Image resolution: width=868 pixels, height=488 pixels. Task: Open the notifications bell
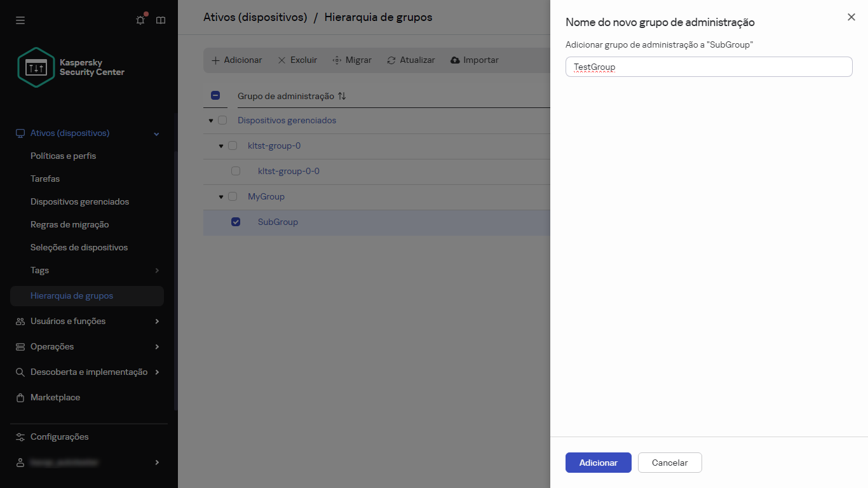click(x=140, y=20)
